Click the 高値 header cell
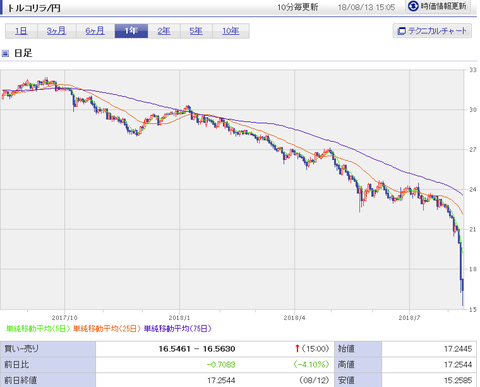480x387 pixels. (x=358, y=364)
